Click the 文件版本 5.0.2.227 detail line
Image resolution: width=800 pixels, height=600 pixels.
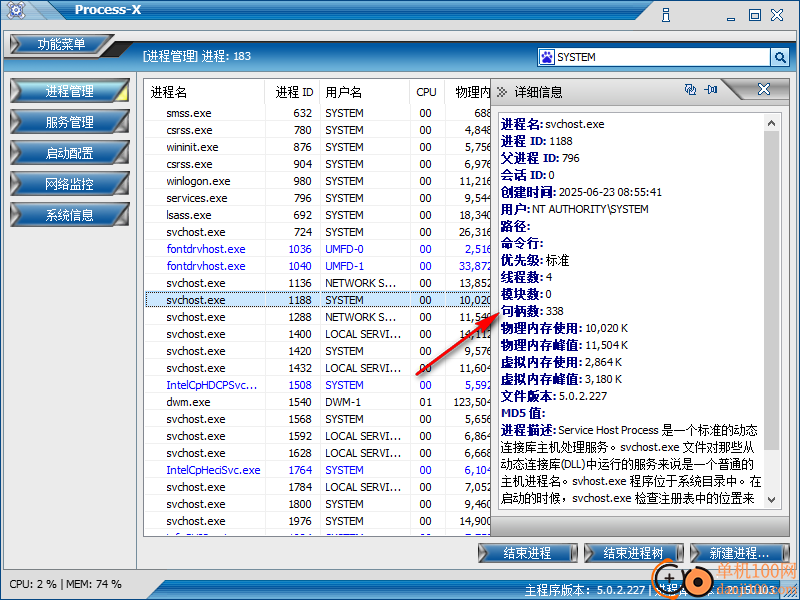coord(554,396)
